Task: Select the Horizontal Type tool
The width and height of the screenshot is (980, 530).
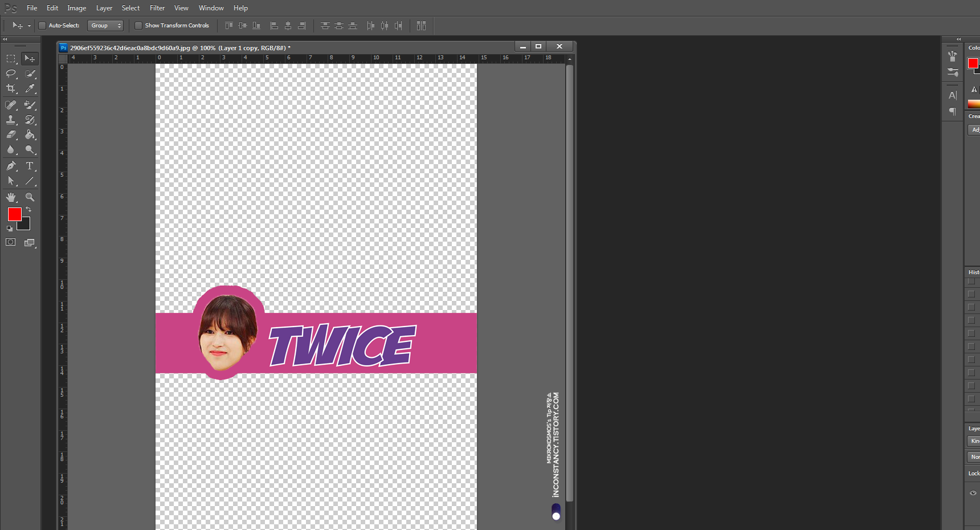Action: coord(30,166)
